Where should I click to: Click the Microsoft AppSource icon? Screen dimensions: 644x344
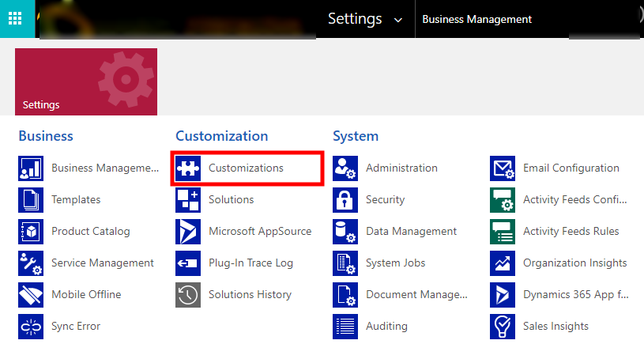pyautogui.click(x=188, y=232)
